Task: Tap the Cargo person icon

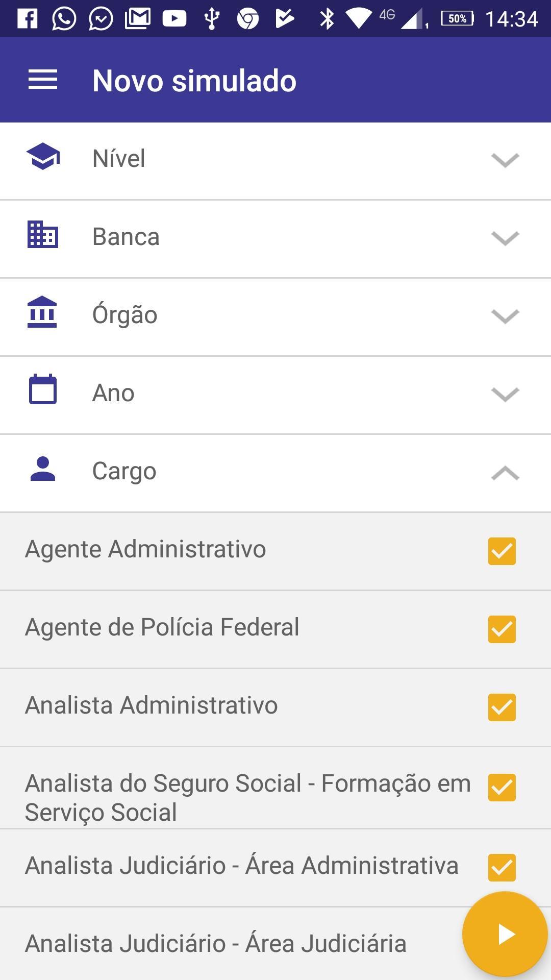Action: pyautogui.click(x=43, y=469)
